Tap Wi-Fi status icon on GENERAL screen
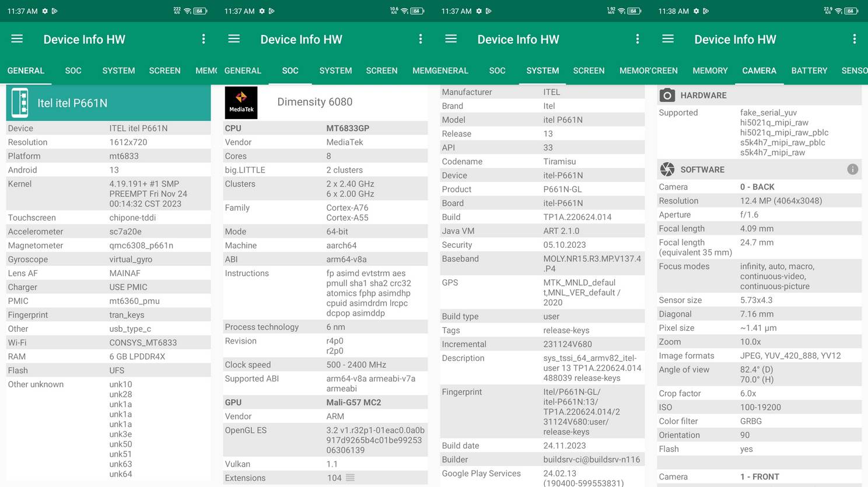The width and height of the screenshot is (868, 487). click(x=188, y=11)
